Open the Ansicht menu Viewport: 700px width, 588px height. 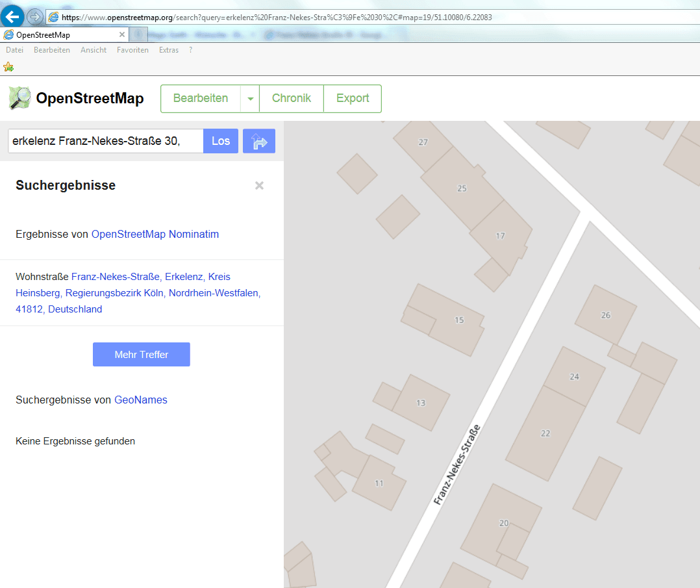94,50
